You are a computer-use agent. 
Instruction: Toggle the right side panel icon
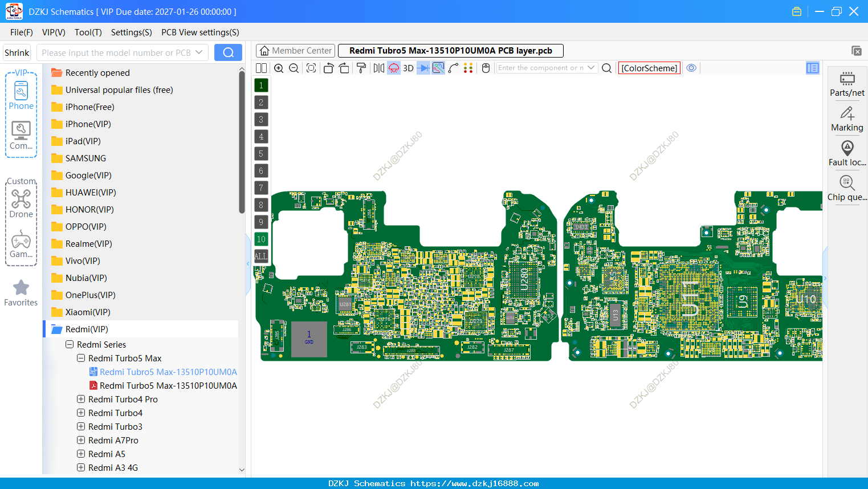813,68
